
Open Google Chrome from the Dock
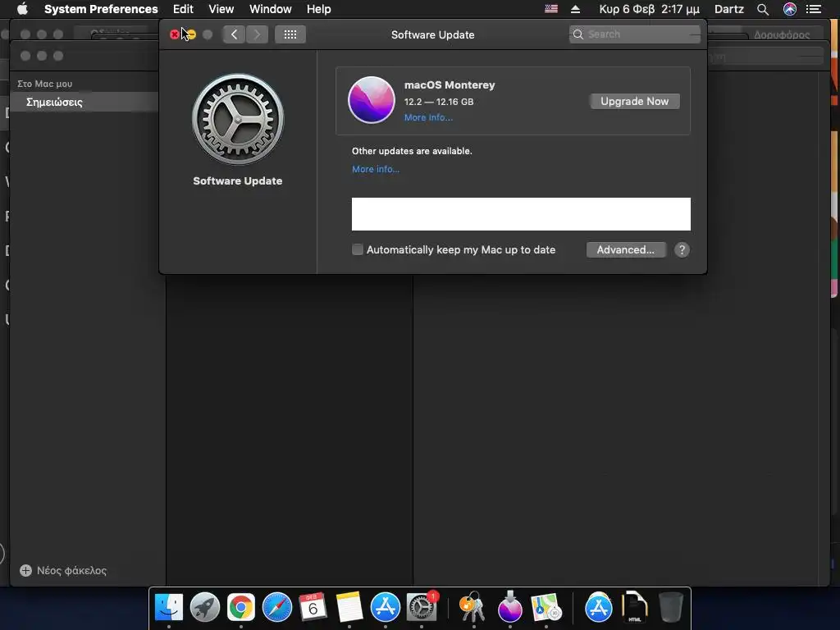240,607
